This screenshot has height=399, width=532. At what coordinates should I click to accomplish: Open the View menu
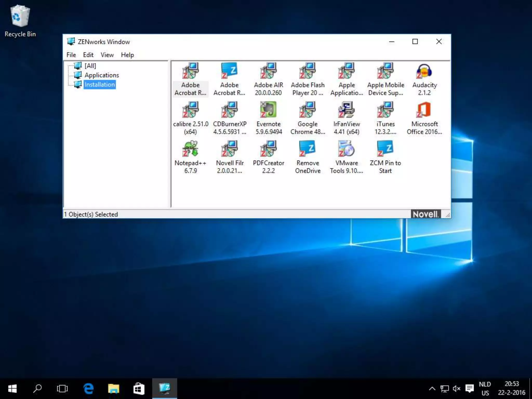(x=107, y=55)
